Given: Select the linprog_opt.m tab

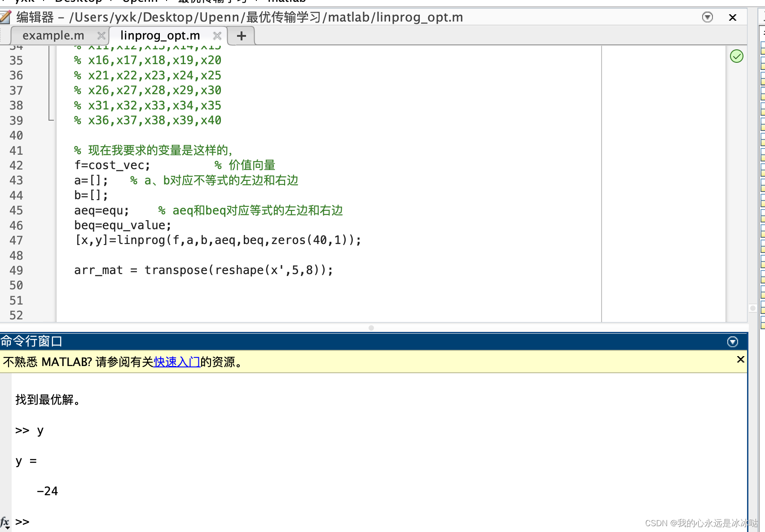Looking at the screenshot, I should coord(160,35).
